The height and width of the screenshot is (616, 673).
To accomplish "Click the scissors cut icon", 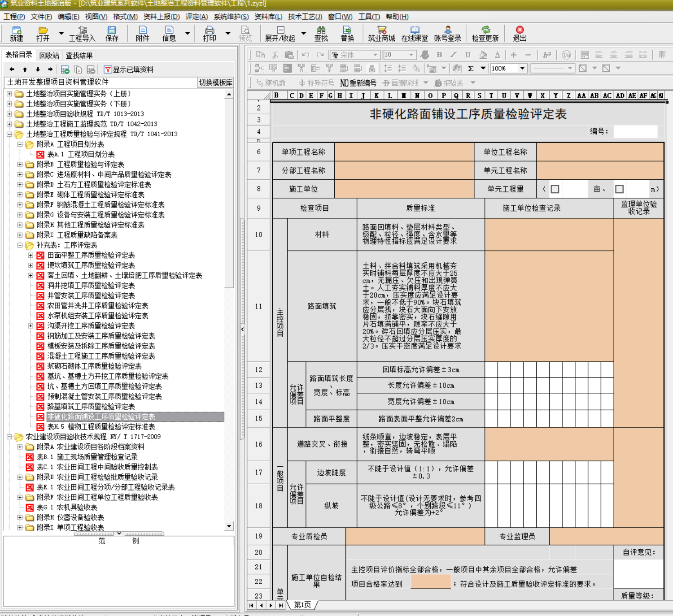I will pyautogui.click(x=275, y=55).
